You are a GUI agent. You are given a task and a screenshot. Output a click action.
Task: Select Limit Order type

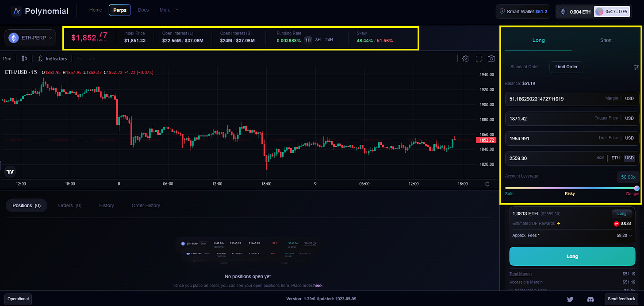[567, 67]
